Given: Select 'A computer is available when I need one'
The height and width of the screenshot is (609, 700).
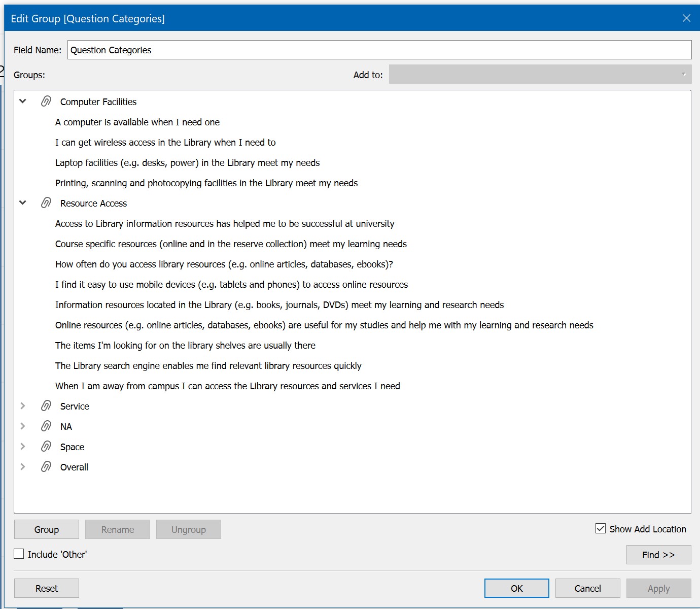Looking at the screenshot, I should pos(137,122).
